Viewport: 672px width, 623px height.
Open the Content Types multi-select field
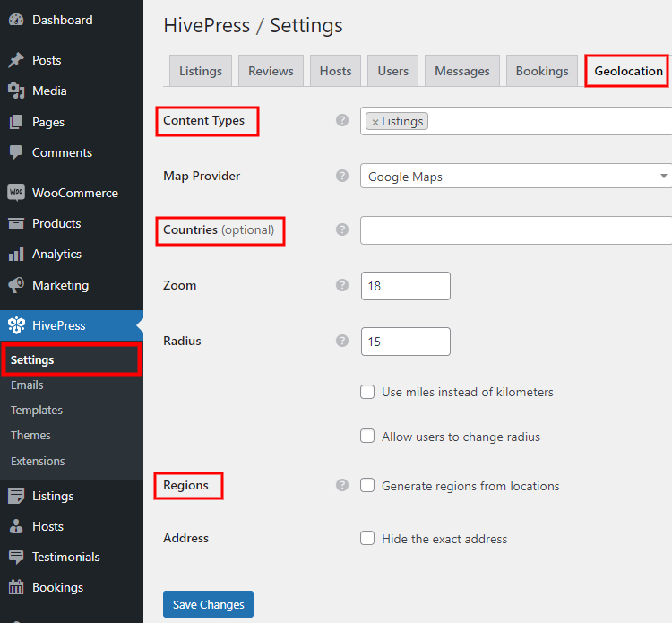coord(516,121)
